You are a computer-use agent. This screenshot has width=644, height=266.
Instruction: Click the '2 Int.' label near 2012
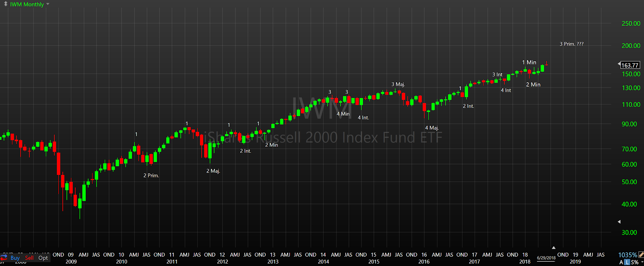246,151
